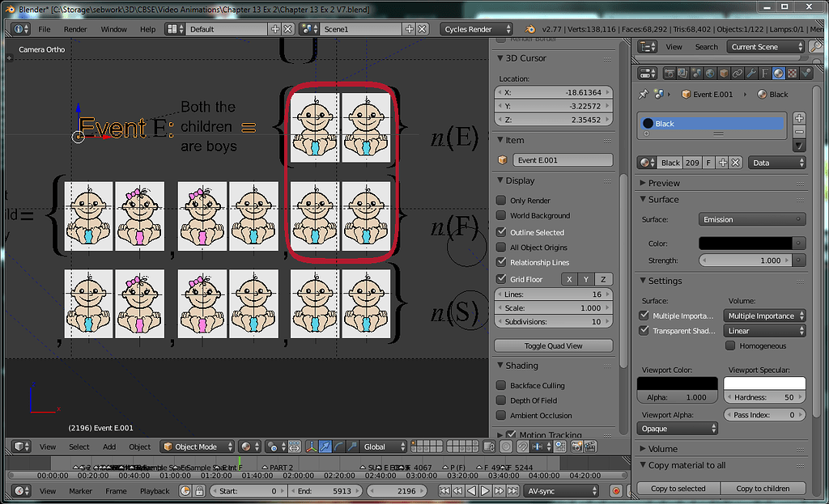Toggle the 3D manipulator widget icon

coord(312,447)
